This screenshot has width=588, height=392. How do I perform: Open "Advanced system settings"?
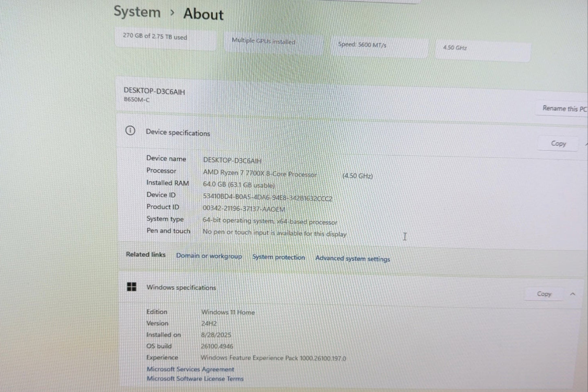point(352,258)
